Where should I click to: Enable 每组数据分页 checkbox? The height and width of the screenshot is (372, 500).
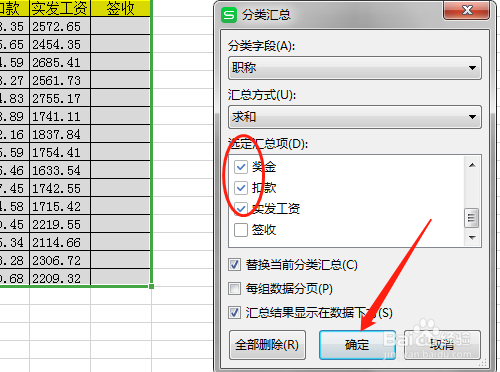click(x=234, y=289)
